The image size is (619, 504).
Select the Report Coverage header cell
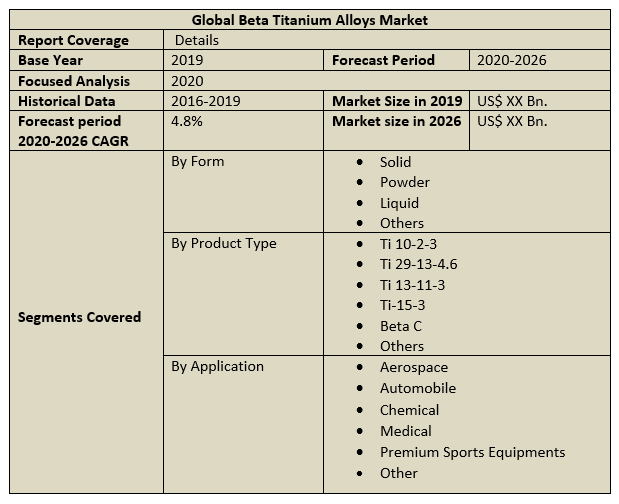[73, 40]
